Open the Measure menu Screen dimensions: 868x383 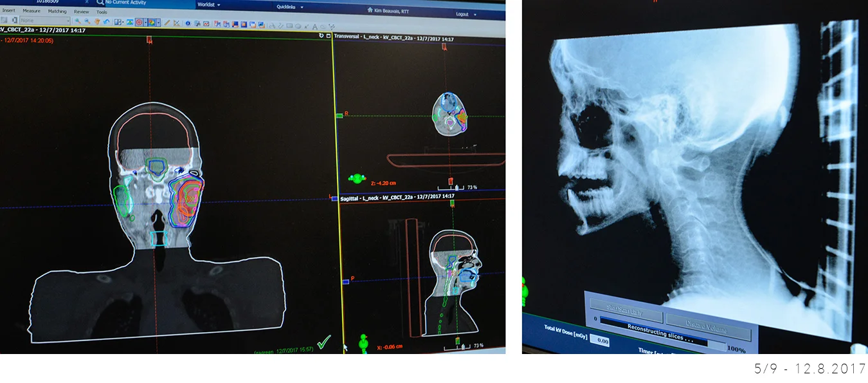point(31,11)
